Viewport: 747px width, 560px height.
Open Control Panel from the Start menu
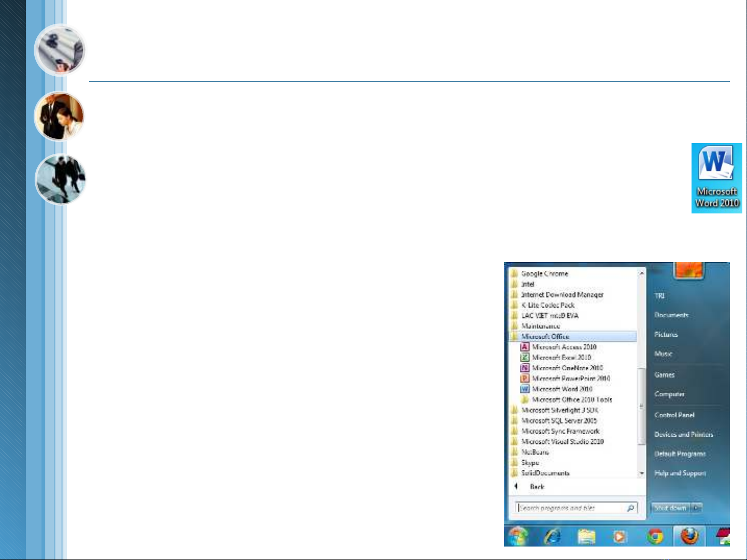pyautogui.click(x=674, y=415)
